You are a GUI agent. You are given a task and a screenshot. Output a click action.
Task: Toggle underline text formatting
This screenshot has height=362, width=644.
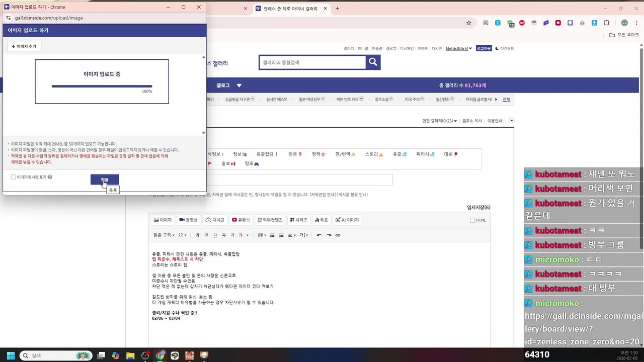215,235
